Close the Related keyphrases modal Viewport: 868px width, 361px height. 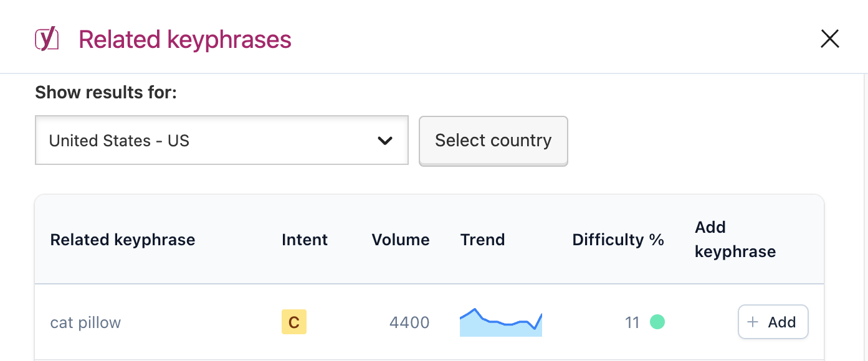(x=829, y=39)
